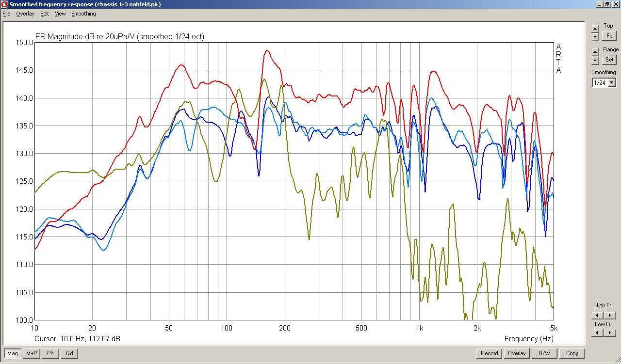Open the File menu
Screen dimensions: 621x364
(6, 14)
